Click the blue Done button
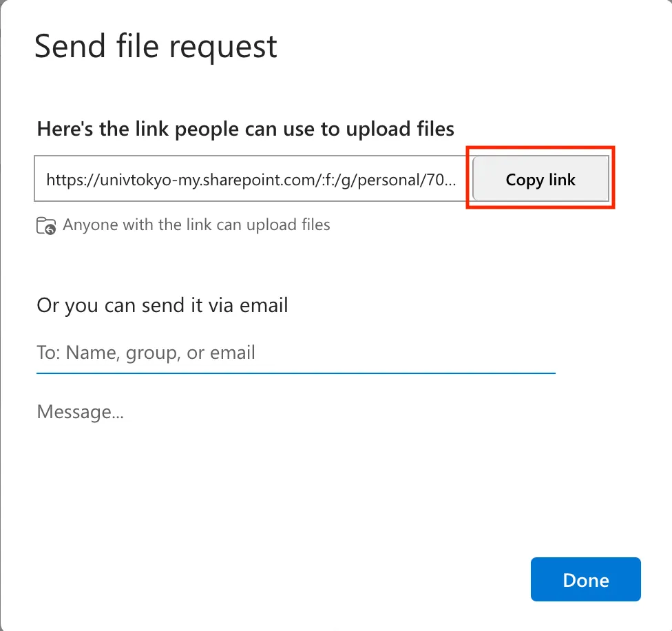The width and height of the screenshot is (672, 631). click(585, 579)
